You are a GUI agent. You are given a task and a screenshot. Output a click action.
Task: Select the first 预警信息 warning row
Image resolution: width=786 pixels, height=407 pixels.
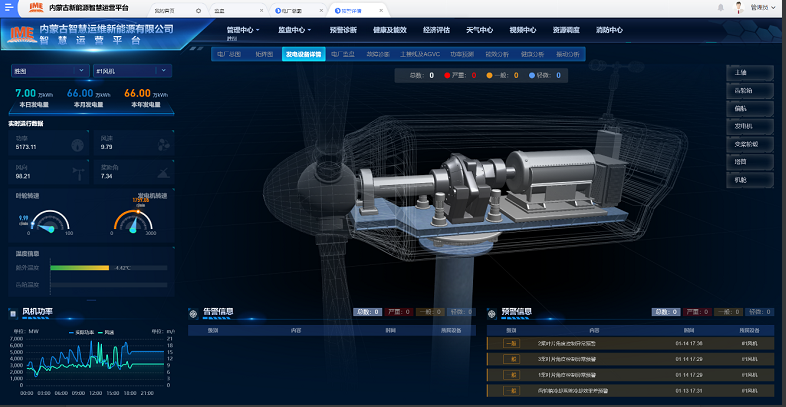(x=630, y=343)
